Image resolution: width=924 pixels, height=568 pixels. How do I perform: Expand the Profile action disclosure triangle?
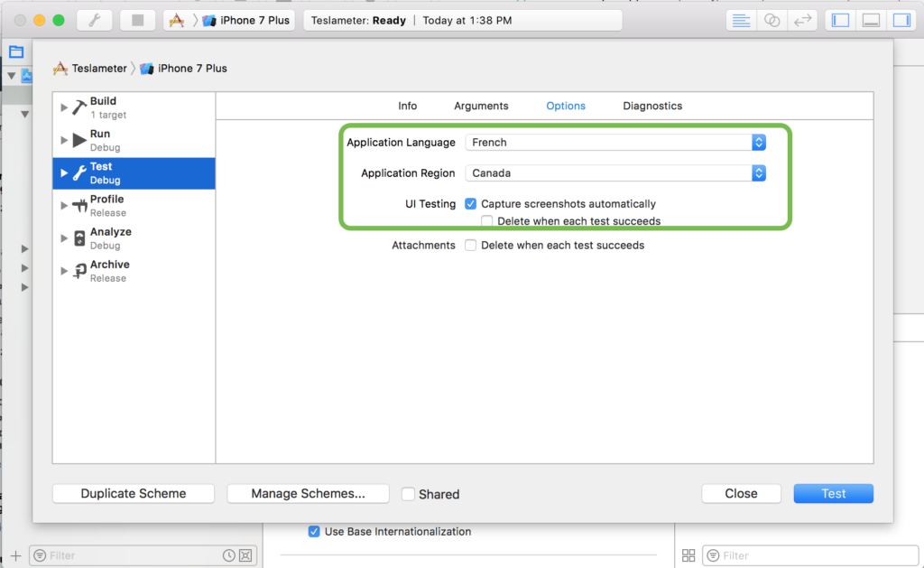tap(64, 205)
